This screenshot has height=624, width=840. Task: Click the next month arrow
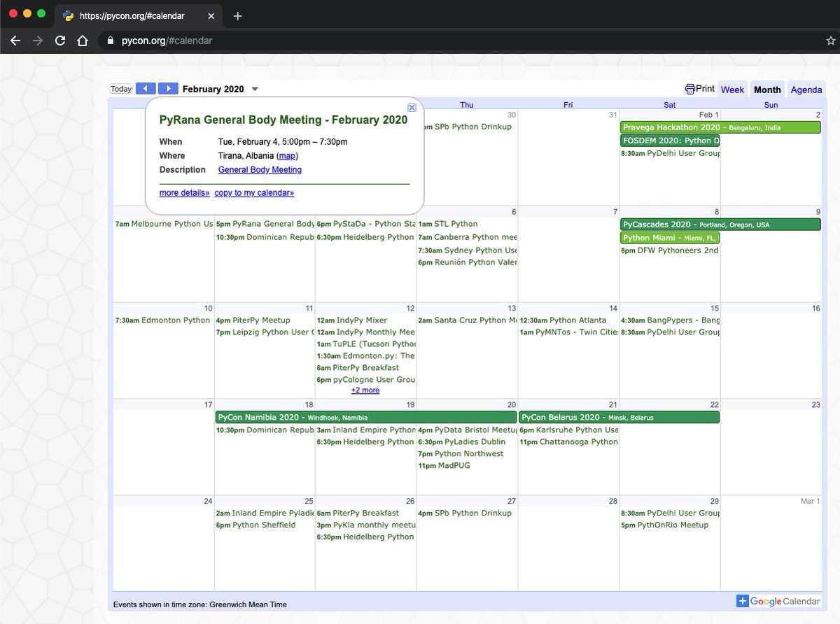click(x=168, y=88)
